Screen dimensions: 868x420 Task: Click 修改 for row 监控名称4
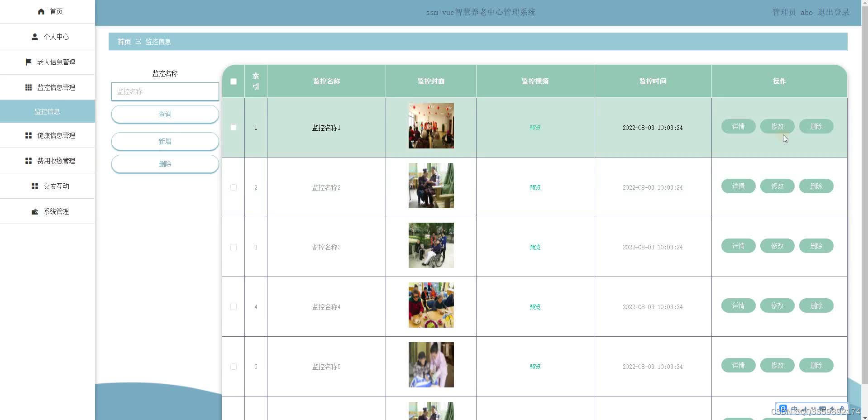777,305
